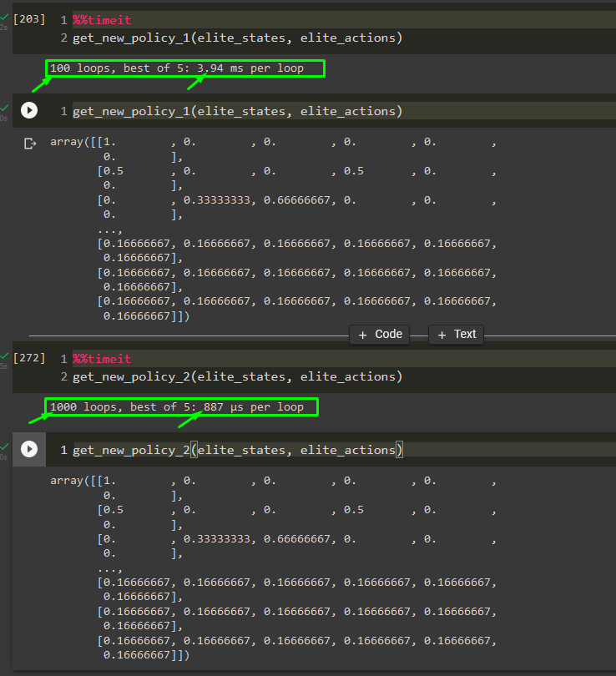Click the execution count [272] indicator
This screenshot has width=616, height=676.
(28, 358)
